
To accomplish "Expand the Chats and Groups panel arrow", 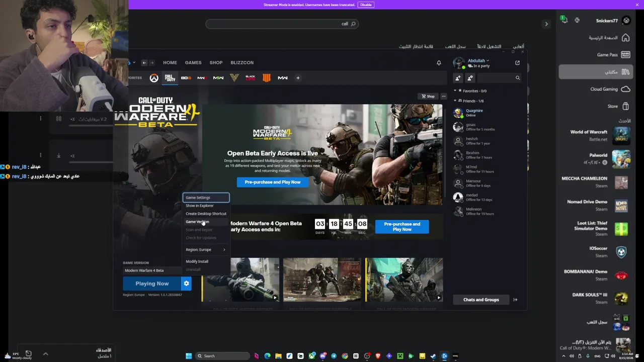I will [515, 300].
